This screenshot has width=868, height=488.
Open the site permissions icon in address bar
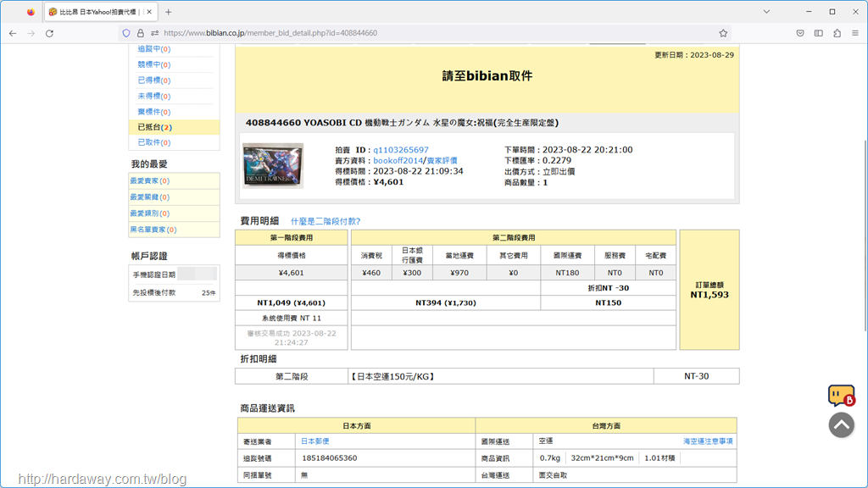(x=154, y=33)
